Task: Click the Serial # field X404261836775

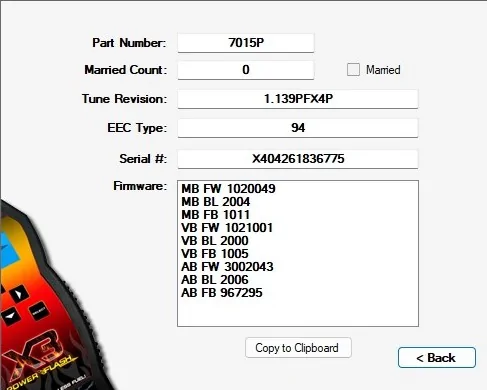Action: 298,159
